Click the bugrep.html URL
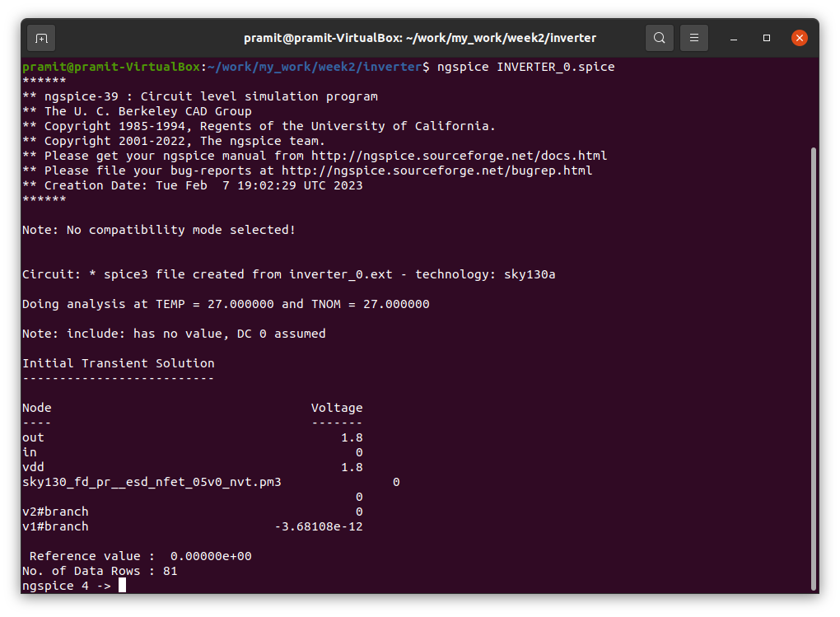This screenshot has height=617, width=840. pyautogui.click(x=437, y=171)
